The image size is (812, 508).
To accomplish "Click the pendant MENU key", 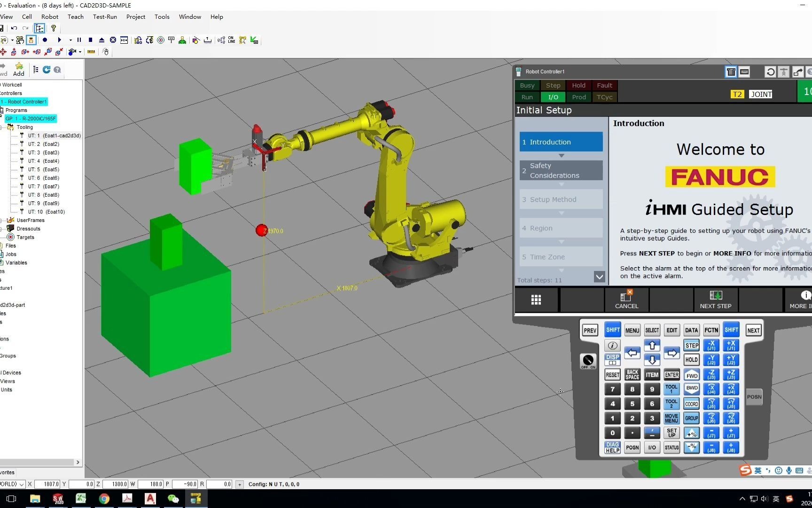I will tap(632, 330).
